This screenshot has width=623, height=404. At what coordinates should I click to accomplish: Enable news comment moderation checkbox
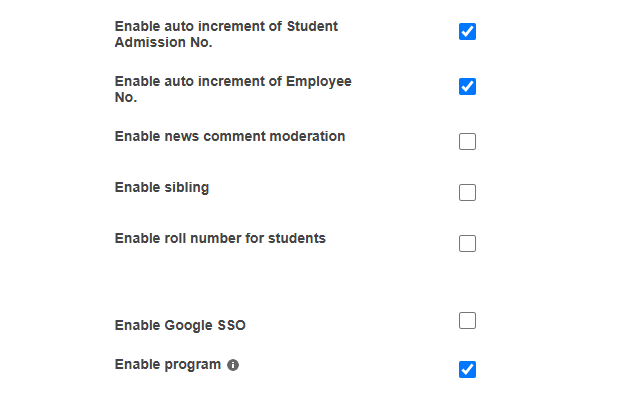pos(467,141)
